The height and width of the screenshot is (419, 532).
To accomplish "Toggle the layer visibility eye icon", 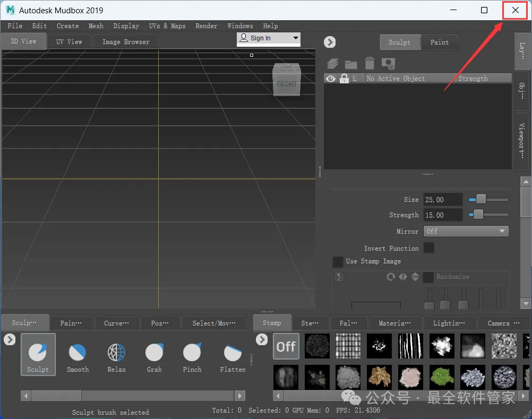I will tap(331, 79).
